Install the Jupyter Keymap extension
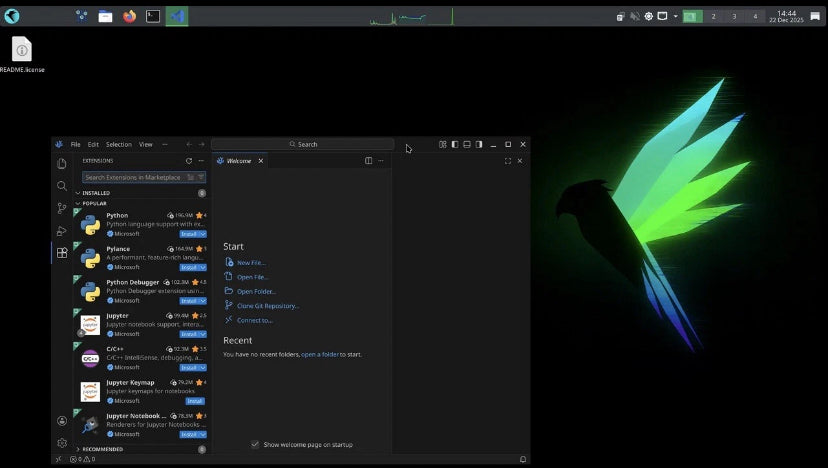The height and width of the screenshot is (468, 828). pos(195,401)
